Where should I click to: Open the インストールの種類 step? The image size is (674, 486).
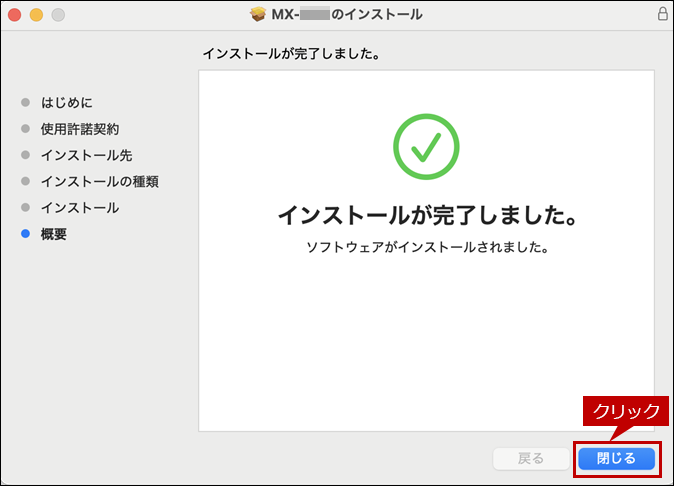tap(99, 181)
